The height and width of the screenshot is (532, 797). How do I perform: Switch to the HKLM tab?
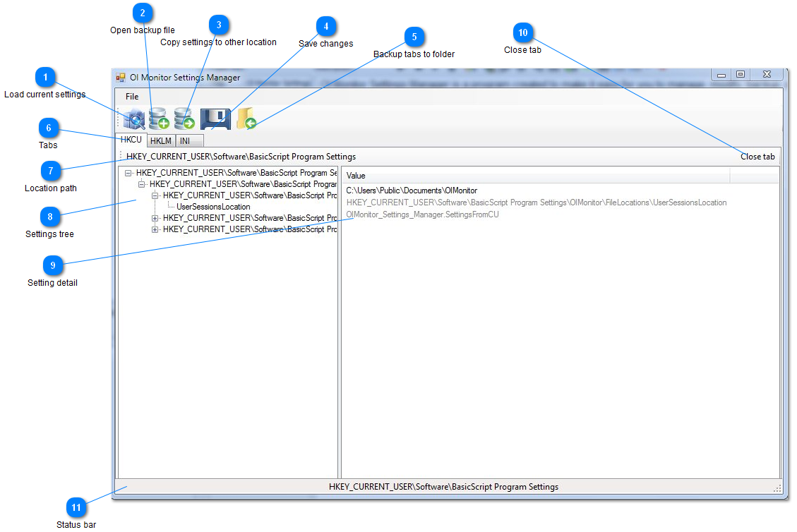tap(161, 140)
